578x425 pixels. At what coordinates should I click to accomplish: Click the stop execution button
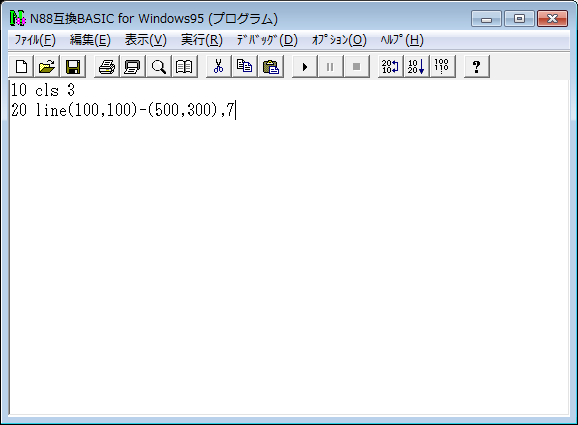356,67
